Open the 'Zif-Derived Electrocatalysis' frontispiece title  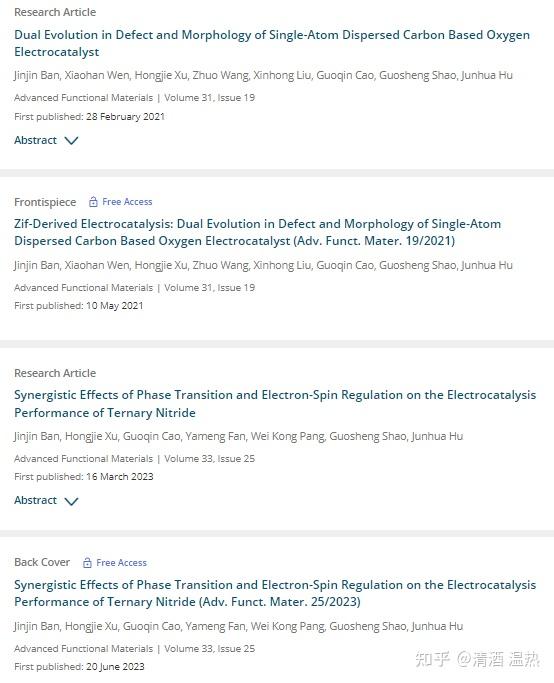point(257,232)
